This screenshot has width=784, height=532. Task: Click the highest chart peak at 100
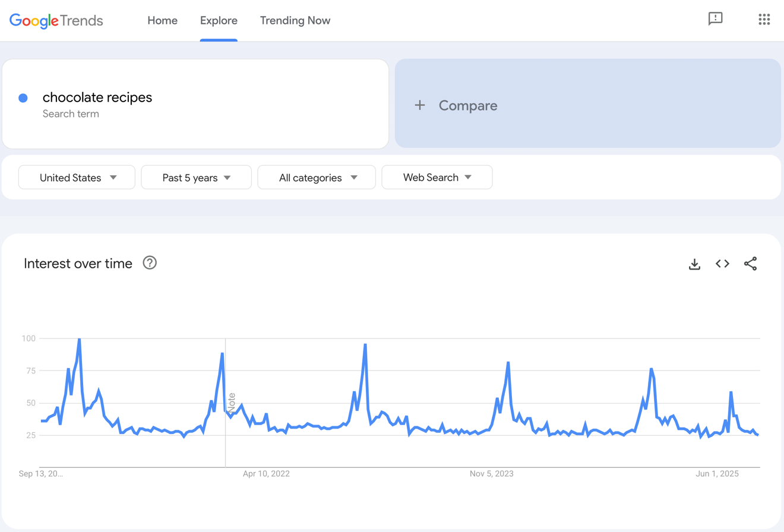[x=79, y=339]
